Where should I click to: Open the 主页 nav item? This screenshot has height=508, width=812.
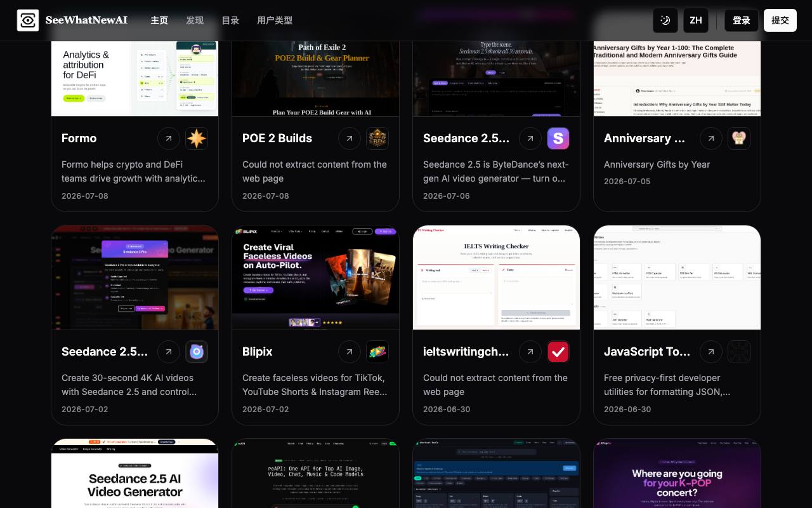tap(159, 20)
